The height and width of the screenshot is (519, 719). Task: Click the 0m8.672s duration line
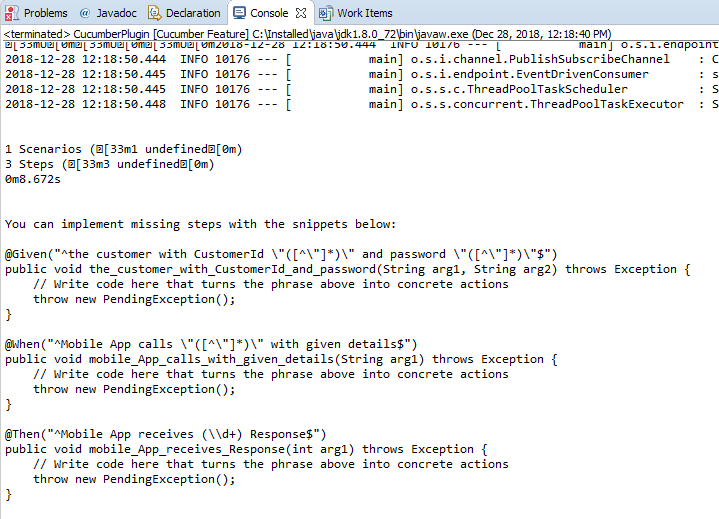click(x=33, y=179)
